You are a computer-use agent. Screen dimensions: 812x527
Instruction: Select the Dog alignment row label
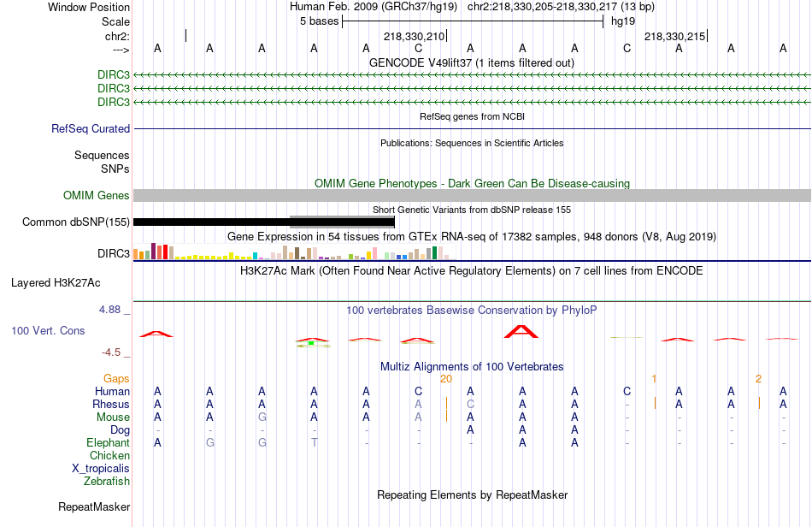120,429
